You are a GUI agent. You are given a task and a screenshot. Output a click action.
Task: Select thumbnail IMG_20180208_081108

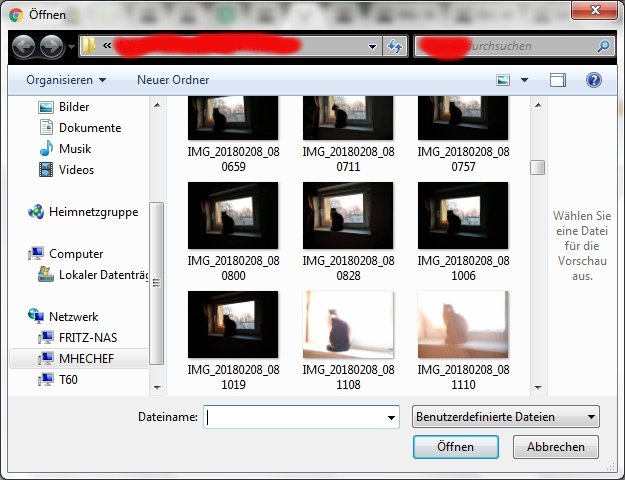(348, 325)
